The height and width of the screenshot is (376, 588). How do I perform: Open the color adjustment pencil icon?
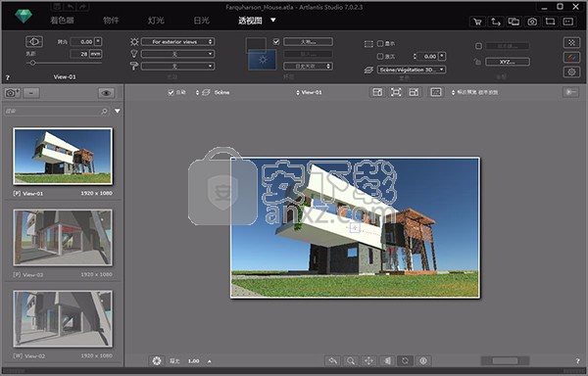[571, 58]
